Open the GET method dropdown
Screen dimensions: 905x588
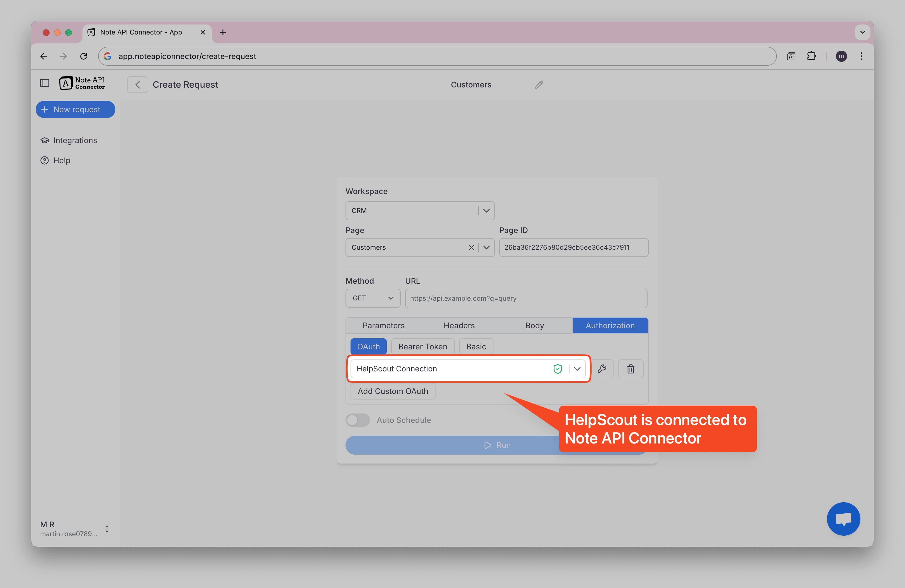(373, 298)
